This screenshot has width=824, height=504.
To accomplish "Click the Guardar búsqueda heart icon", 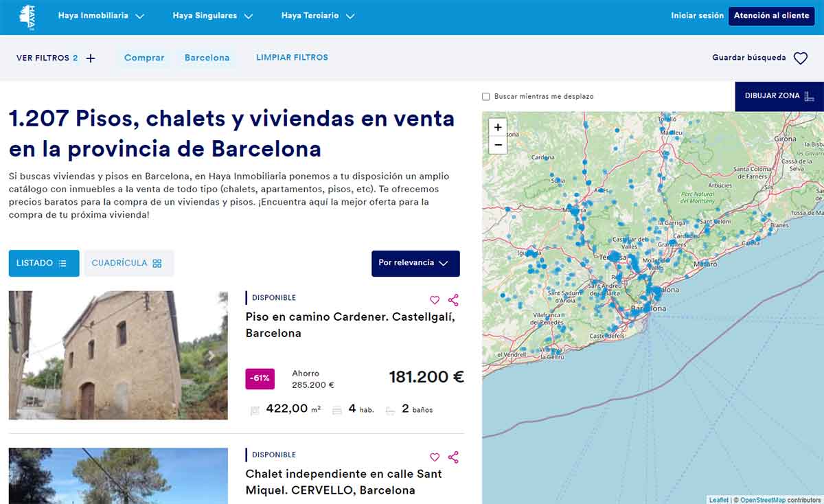I will 801,58.
